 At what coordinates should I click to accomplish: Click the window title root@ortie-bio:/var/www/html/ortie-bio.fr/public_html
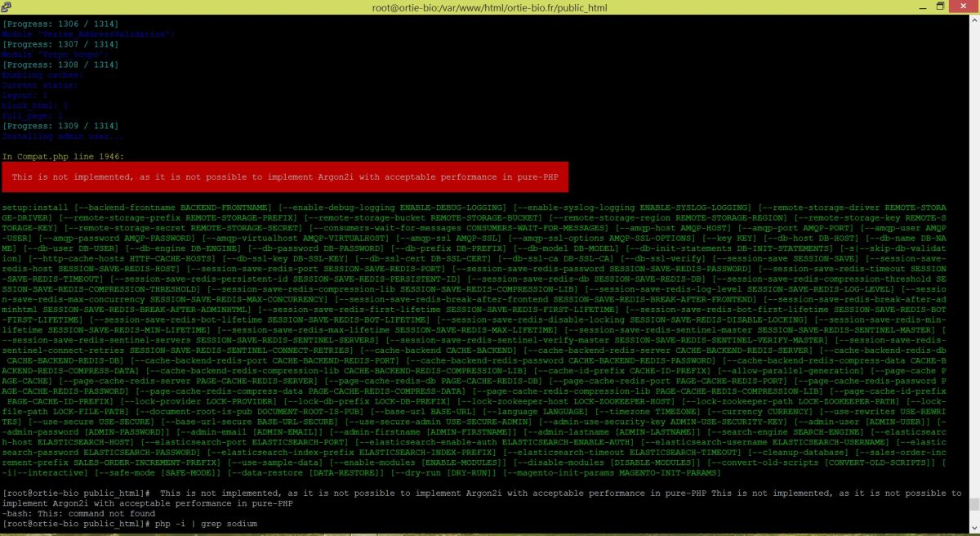click(489, 7)
